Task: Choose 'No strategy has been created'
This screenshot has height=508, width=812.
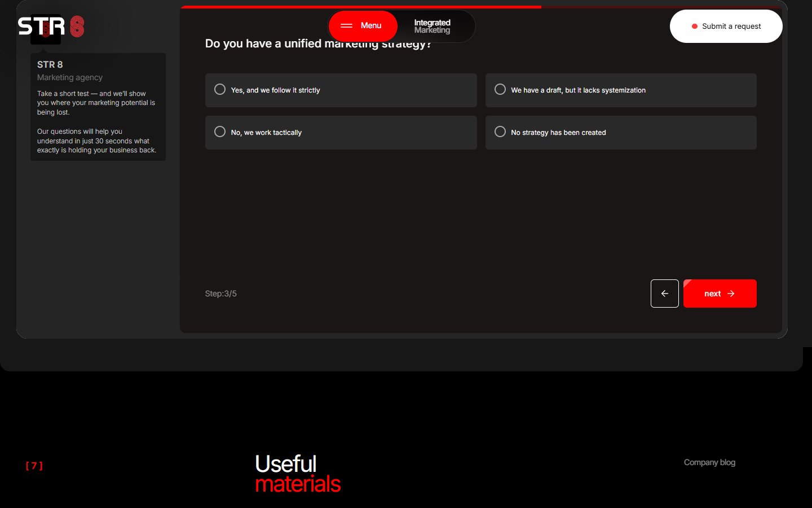Action: pyautogui.click(x=621, y=133)
